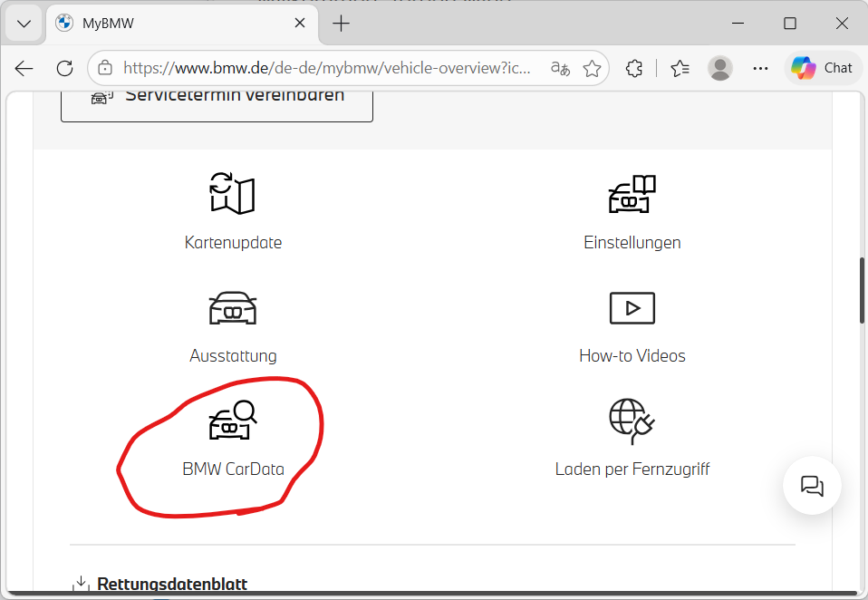This screenshot has width=868, height=600.
Task: Click the URL address bar field
Action: [x=326, y=68]
